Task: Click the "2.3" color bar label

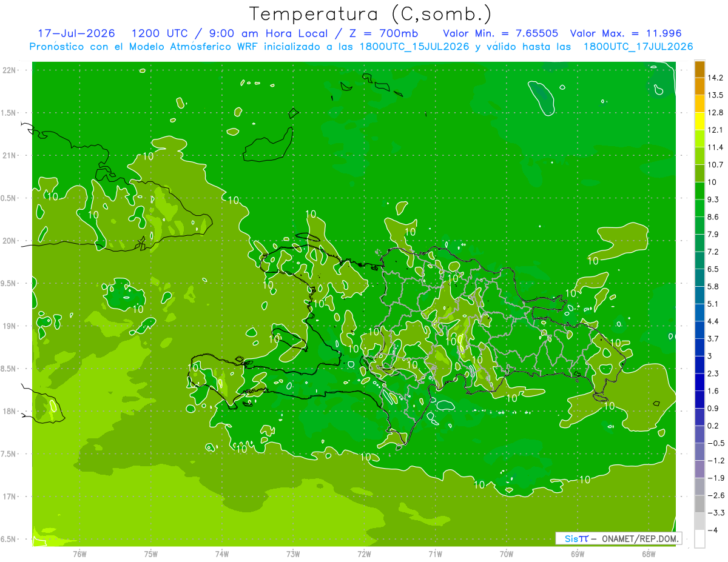Action: [x=713, y=373]
